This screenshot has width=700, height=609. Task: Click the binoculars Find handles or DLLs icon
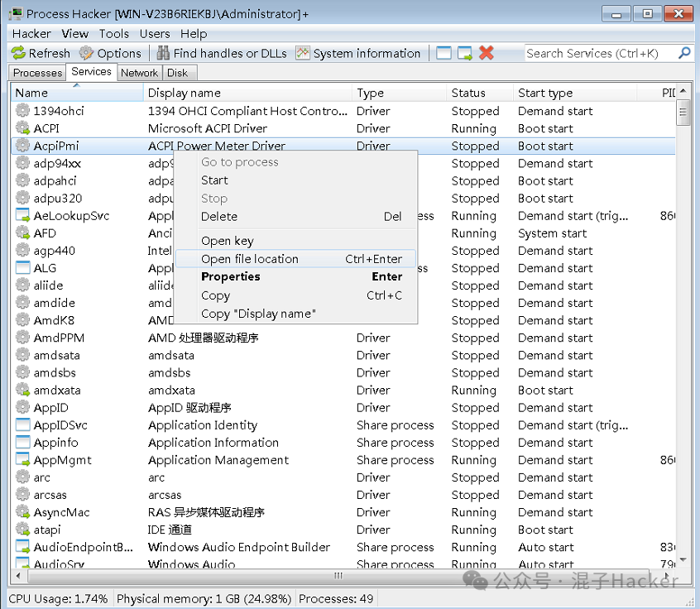[x=163, y=53]
